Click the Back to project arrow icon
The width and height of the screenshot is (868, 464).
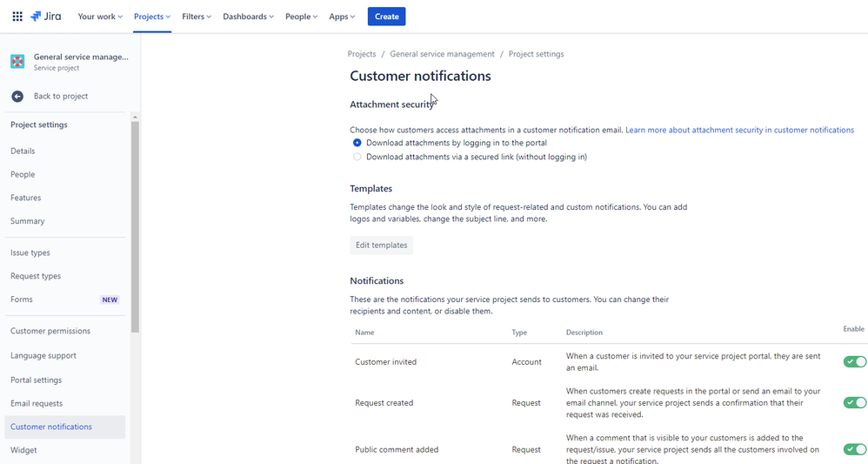(17, 96)
